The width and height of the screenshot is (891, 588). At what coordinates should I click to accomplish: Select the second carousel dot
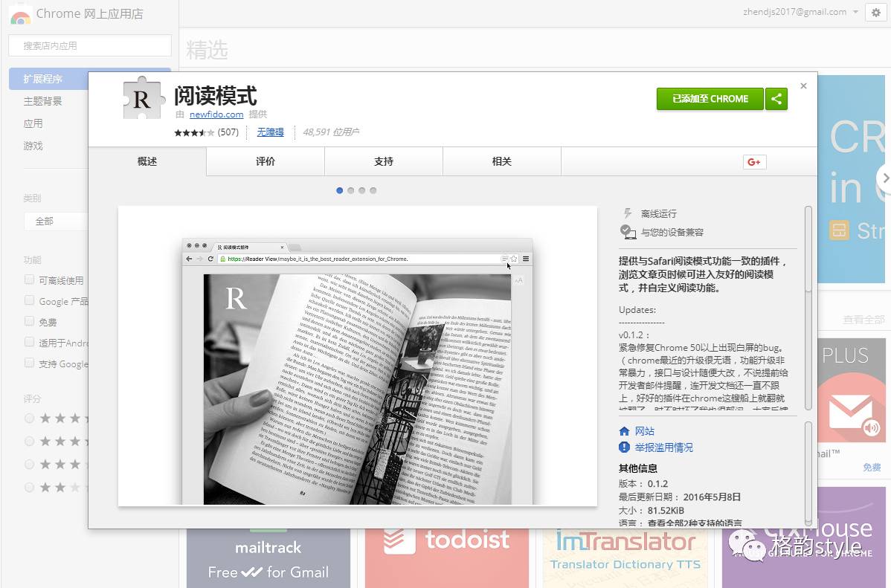point(350,190)
